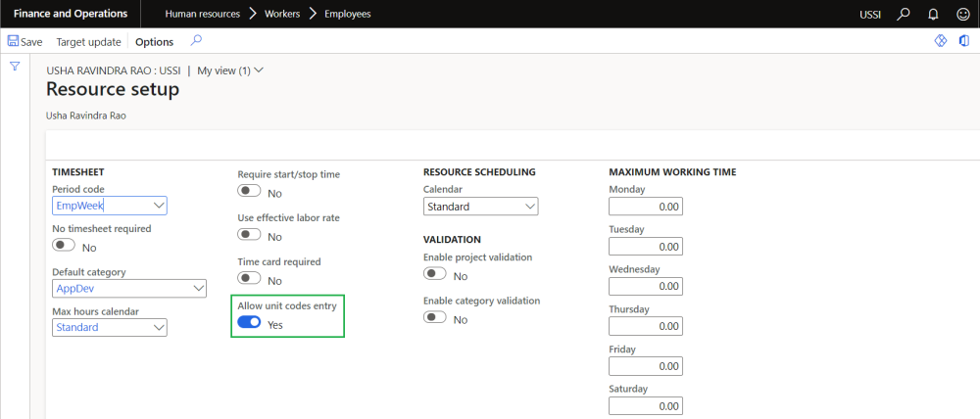Image resolution: width=980 pixels, height=419 pixels.
Task: Click the action bar search icon
Action: pyautogui.click(x=196, y=41)
